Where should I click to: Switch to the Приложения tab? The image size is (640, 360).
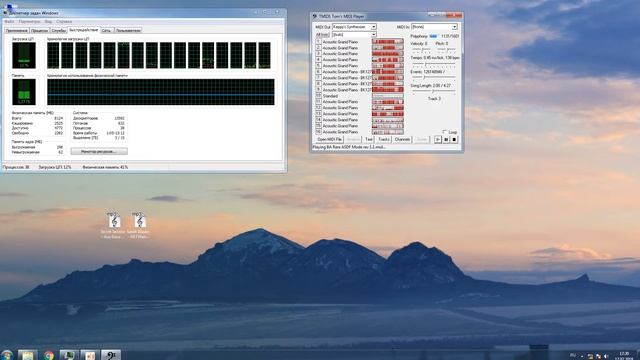[x=17, y=31]
